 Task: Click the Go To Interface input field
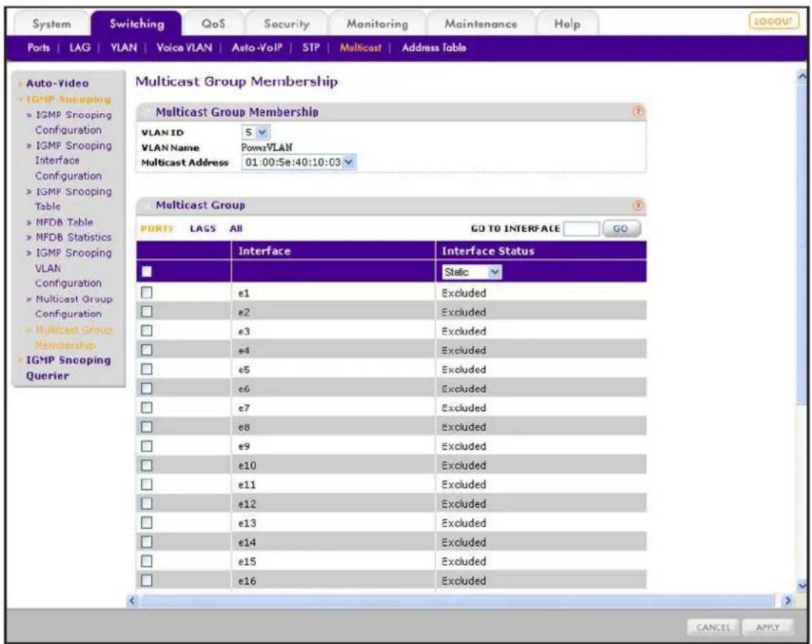pyautogui.click(x=581, y=228)
